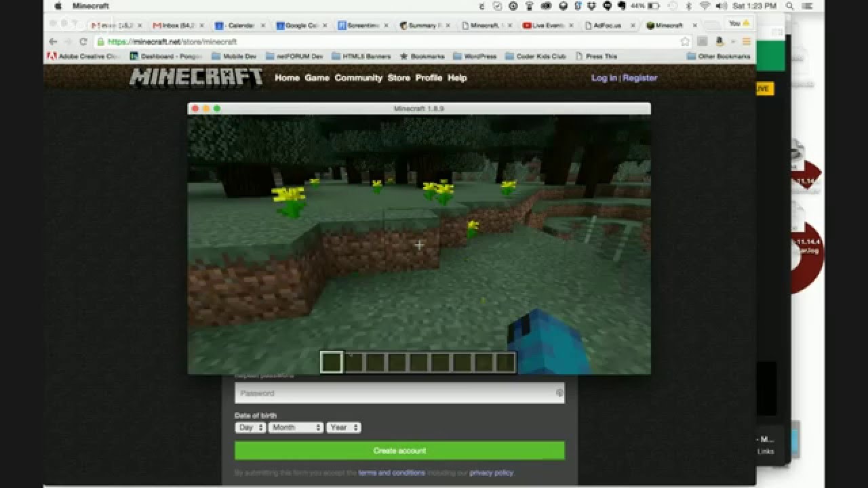Open the starred Bookmarks folder
Image resolution: width=868 pixels, height=488 pixels.
pyautogui.click(x=422, y=56)
